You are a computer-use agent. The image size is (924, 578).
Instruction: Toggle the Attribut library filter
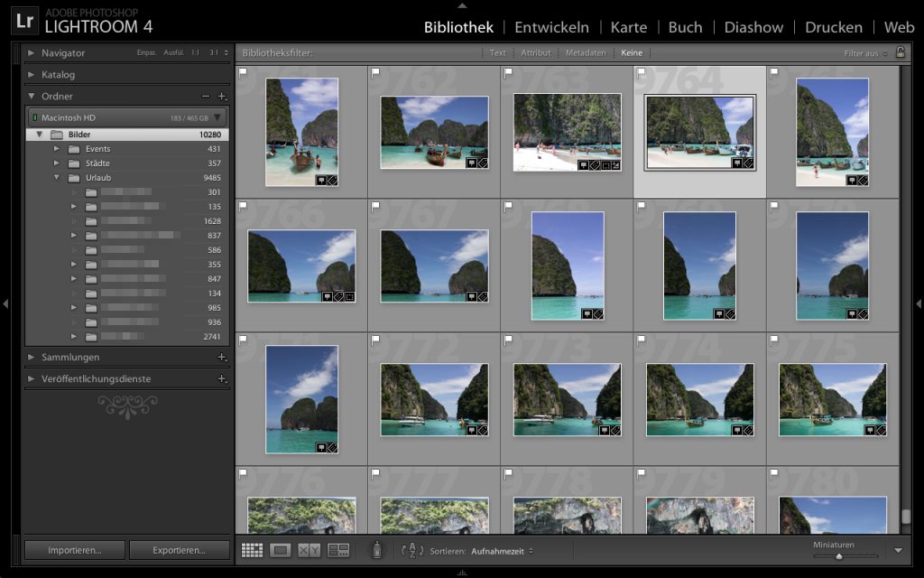click(536, 52)
